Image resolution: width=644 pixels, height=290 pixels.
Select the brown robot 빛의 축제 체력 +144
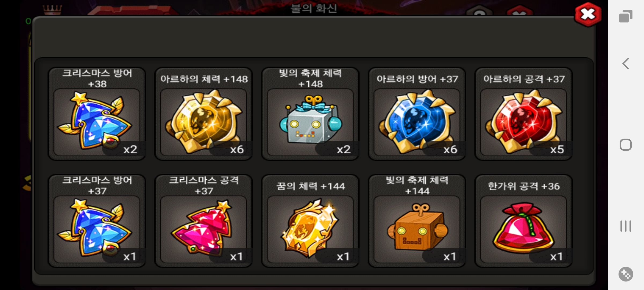pos(417,221)
